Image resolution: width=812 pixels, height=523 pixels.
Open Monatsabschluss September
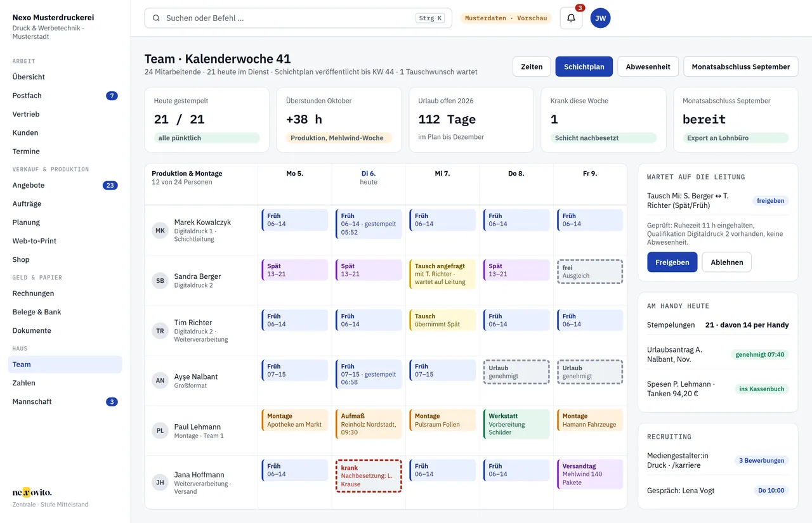[741, 67]
